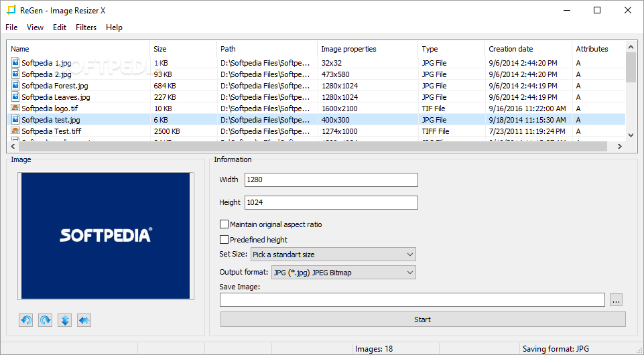Image resolution: width=644 pixels, height=355 pixels.
Task: Sort by Creation date column header
Action: point(529,49)
